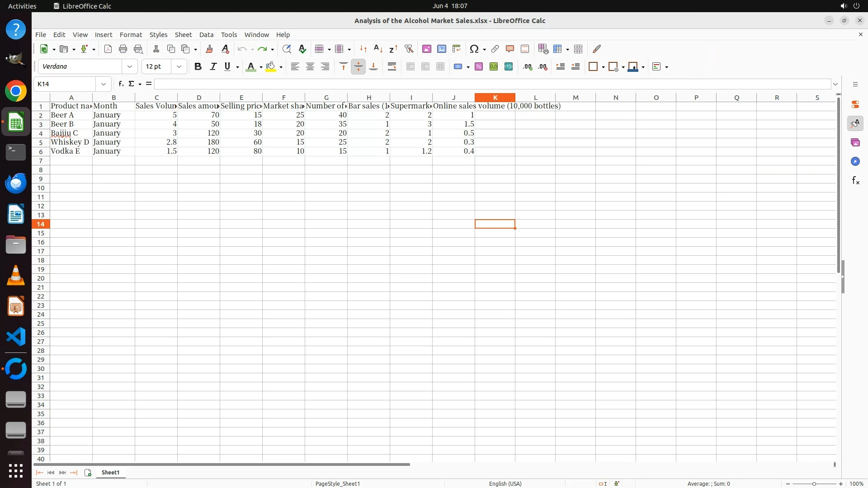Open the Data menu
The height and width of the screenshot is (488, 868).
tap(206, 35)
